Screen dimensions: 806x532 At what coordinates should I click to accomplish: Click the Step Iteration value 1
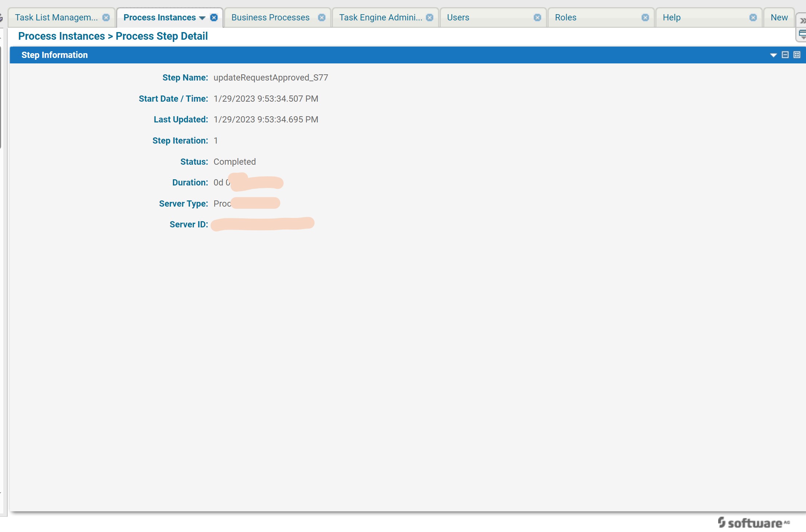tap(216, 141)
